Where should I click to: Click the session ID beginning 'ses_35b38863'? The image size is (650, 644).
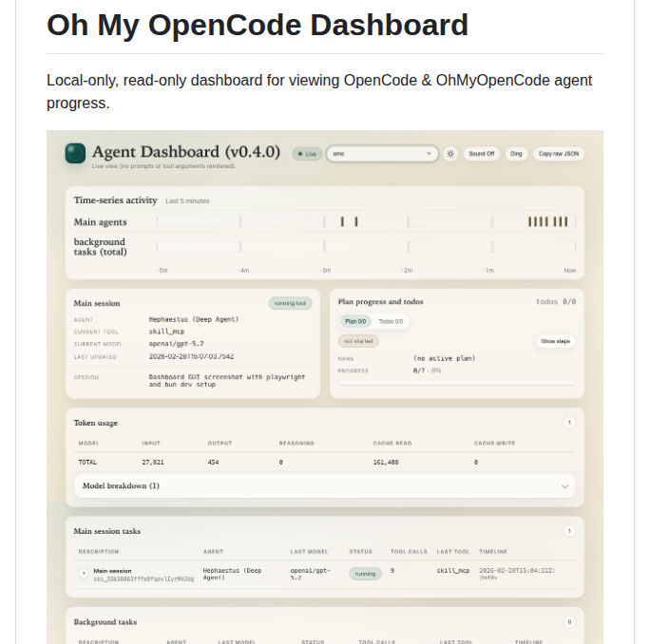tap(143, 578)
